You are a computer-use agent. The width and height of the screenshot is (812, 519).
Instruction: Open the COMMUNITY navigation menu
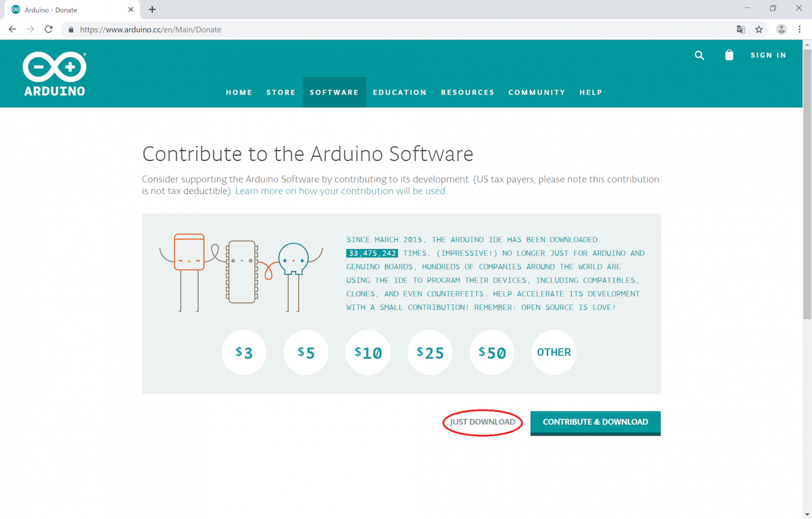[x=537, y=92]
